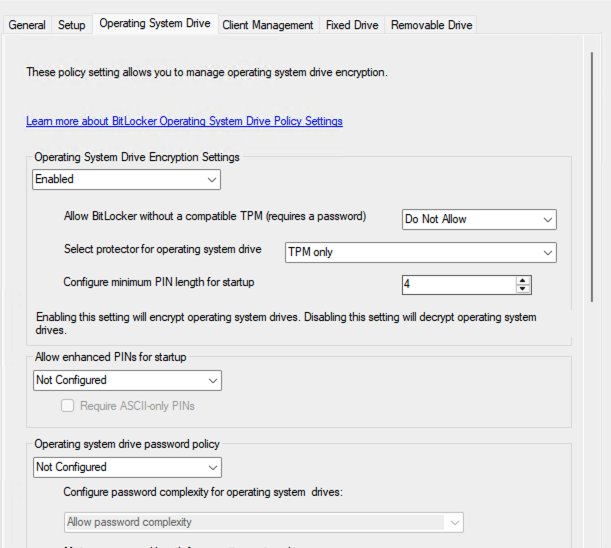Switch to the General tab
The width and height of the screenshot is (611, 548).
coord(27,25)
